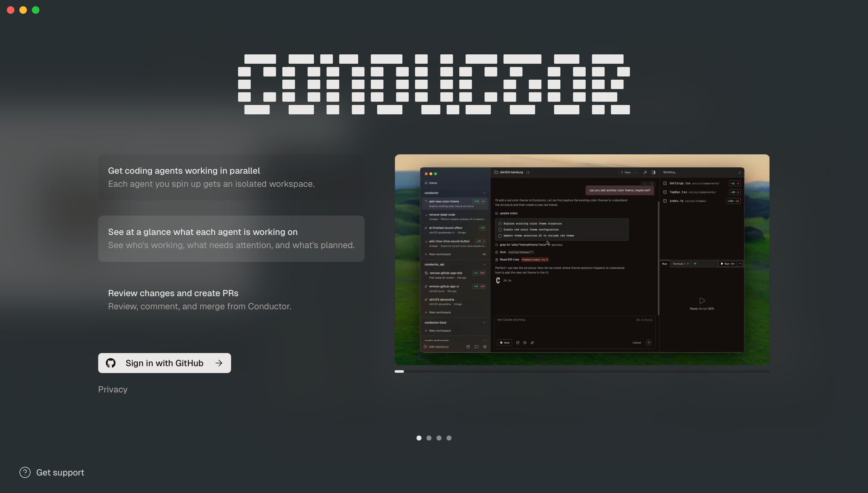This screenshot has height=493, width=868.
Task: Open the settings gear at the sidebar bottom
Action: [486, 347]
